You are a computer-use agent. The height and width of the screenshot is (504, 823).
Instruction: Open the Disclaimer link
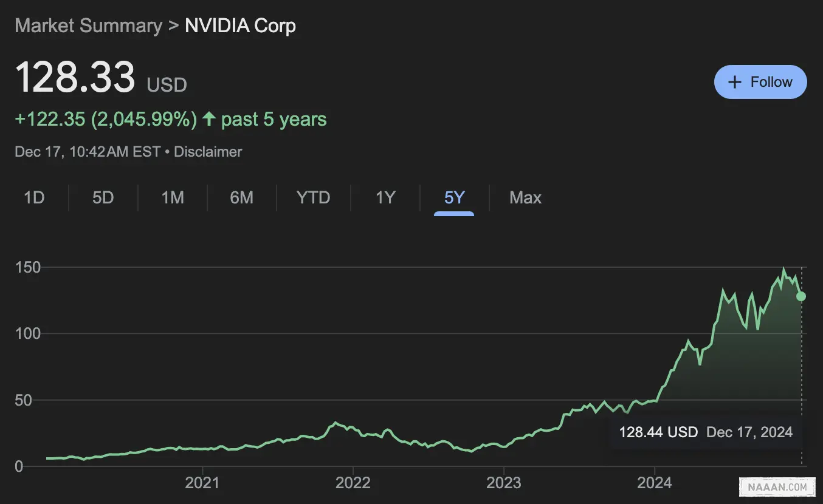point(208,151)
